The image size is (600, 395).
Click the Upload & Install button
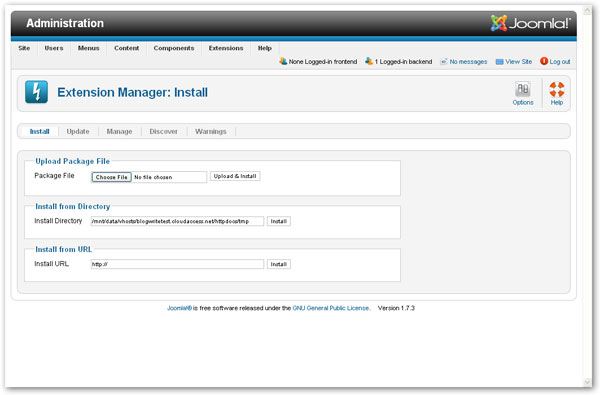(x=235, y=176)
